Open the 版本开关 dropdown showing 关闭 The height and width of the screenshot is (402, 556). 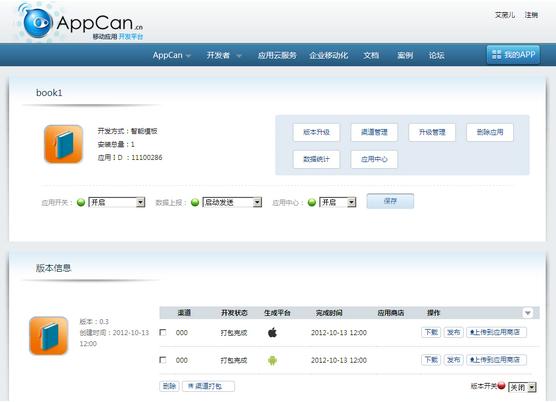[x=522, y=387]
